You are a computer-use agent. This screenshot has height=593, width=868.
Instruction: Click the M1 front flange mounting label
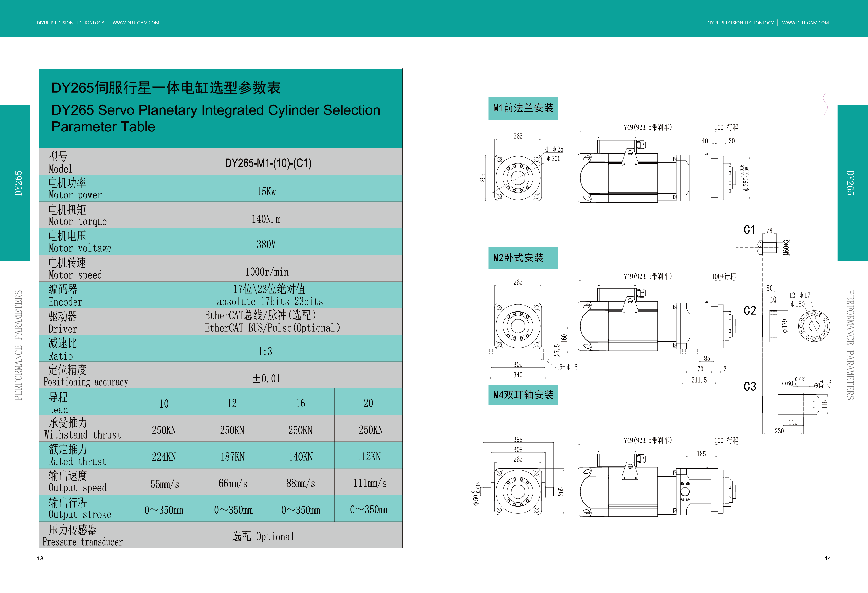523,108
